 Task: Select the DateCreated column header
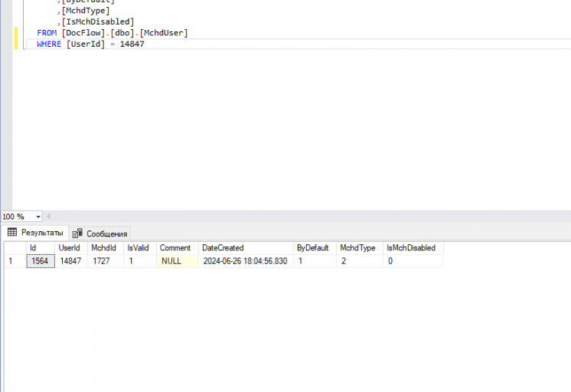[246, 248]
